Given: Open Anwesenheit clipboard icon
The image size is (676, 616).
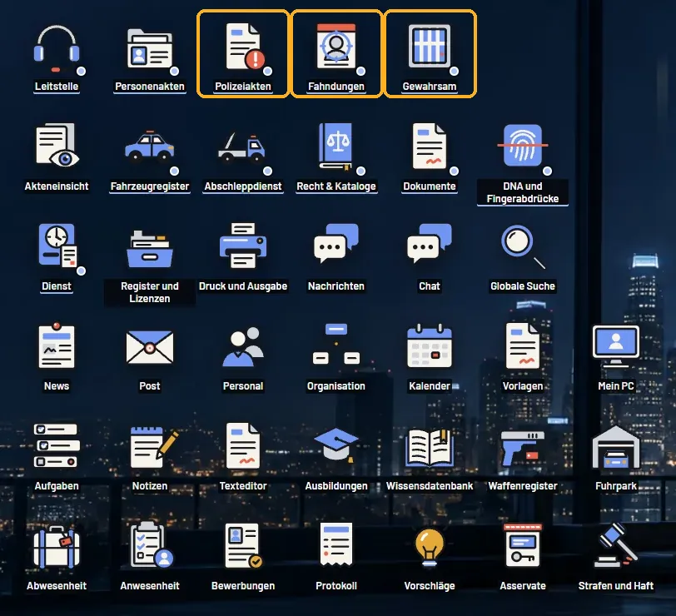Looking at the screenshot, I should pyautogui.click(x=152, y=545).
